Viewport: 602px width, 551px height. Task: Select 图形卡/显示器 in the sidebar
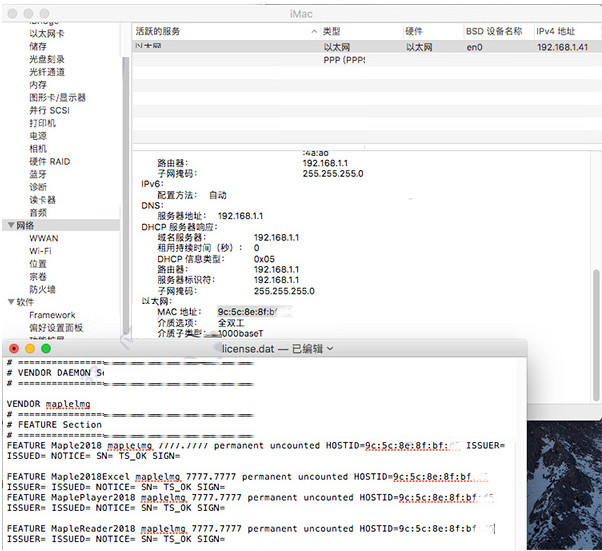coord(57,98)
